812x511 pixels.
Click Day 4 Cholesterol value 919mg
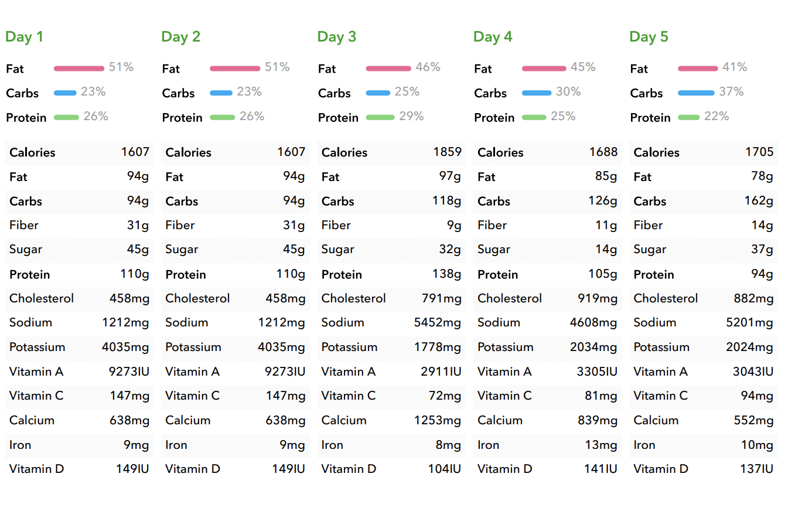pyautogui.click(x=597, y=298)
